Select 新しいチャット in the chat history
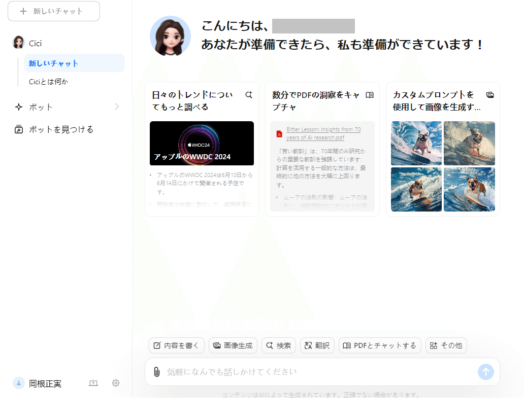The height and width of the screenshot is (420, 524). [x=54, y=63]
